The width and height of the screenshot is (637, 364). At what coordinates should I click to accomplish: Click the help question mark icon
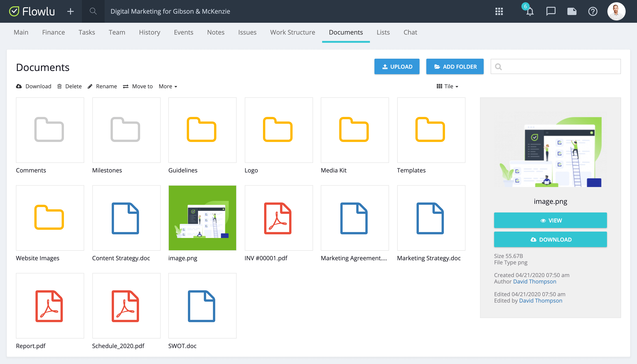(593, 12)
